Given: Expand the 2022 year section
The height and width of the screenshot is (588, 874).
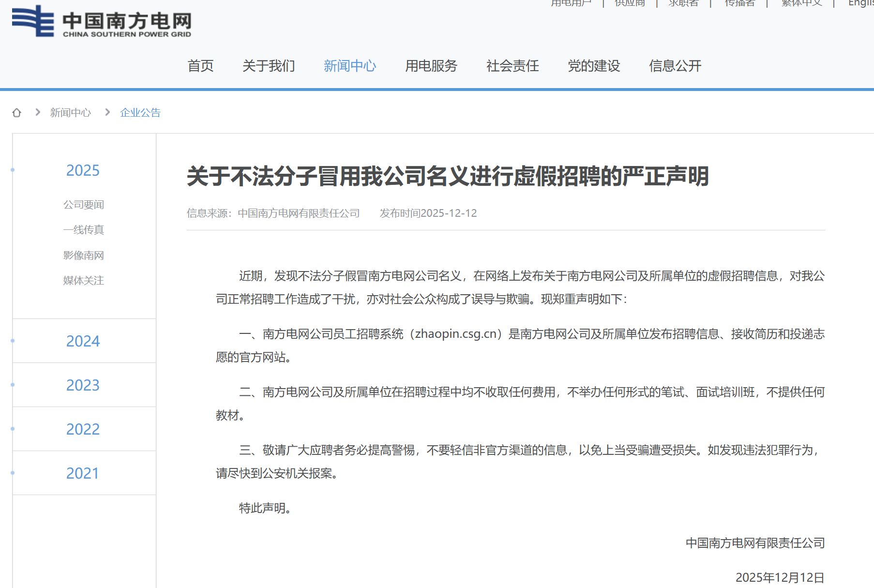Looking at the screenshot, I should (83, 429).
